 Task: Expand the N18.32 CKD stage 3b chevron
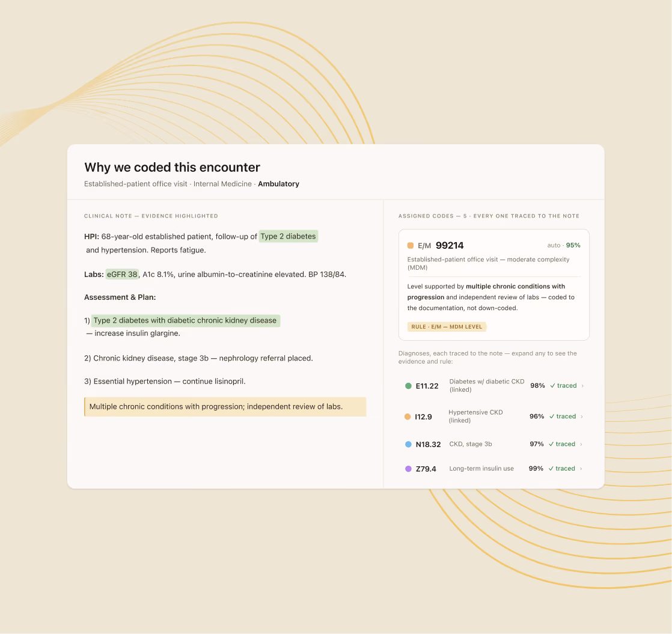[581, 444]
